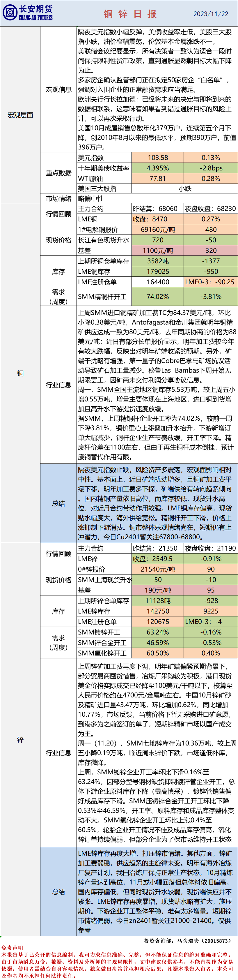
Task: Select the 21540元/吨 price cell
Action: coord(158,570)
